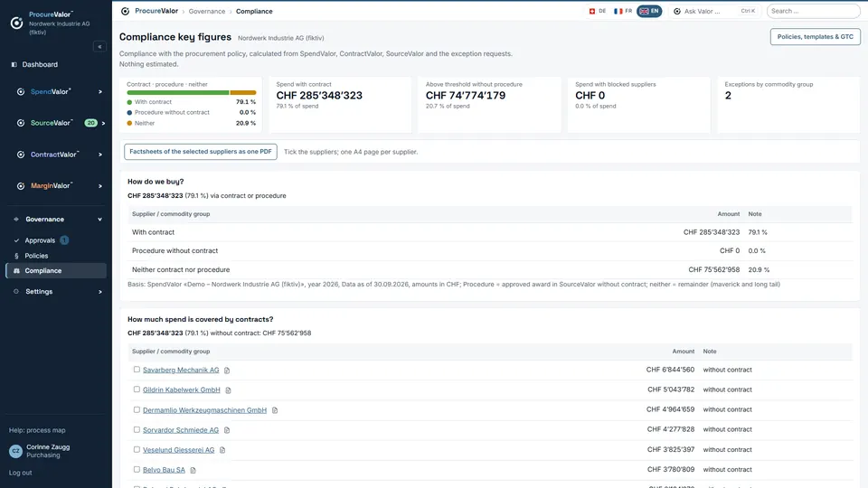Image resolution: width=868 pixels, height=488 pixels.
Task: Click the contract/procedure/neither progress bar
Action: [192, 93]
